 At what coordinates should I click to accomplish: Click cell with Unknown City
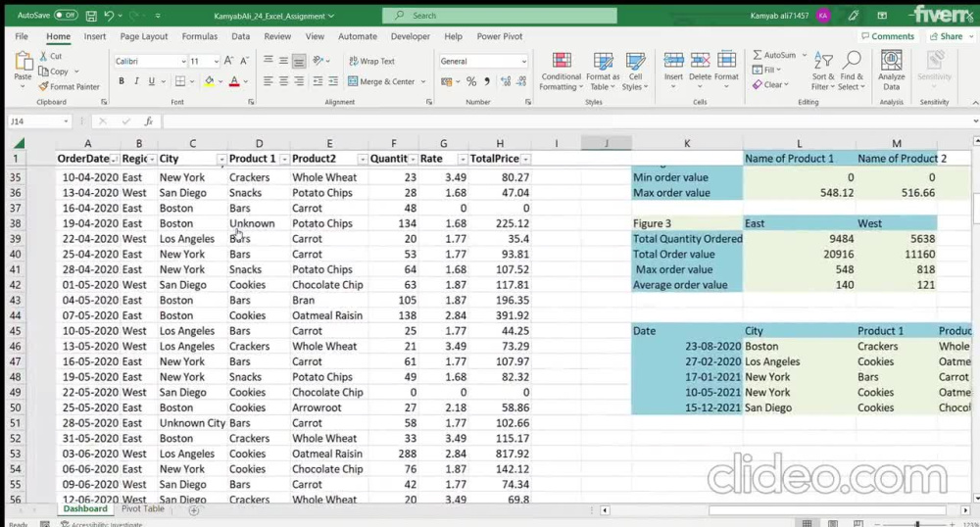point(192,423)
